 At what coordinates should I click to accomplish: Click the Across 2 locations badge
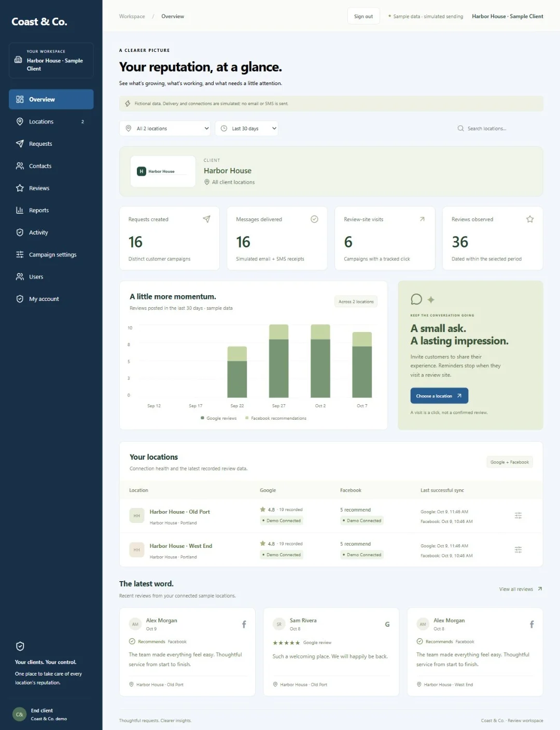click(x=356, y=301)
